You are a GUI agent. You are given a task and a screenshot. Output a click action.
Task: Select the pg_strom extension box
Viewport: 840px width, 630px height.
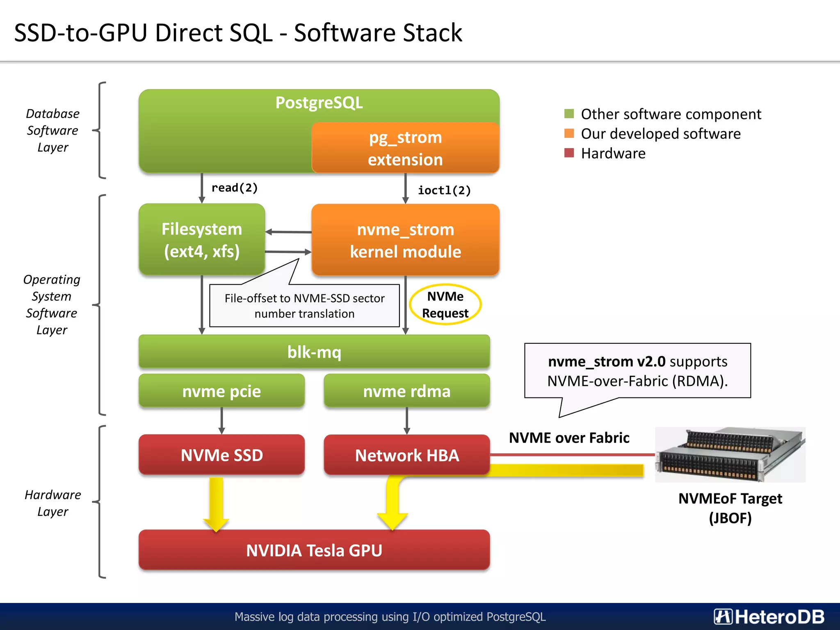tap(405, 148)
